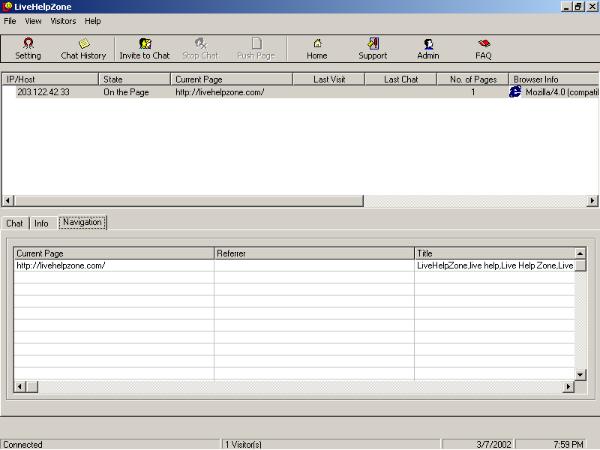Open Chat History from the toolbar

[83, 49]
